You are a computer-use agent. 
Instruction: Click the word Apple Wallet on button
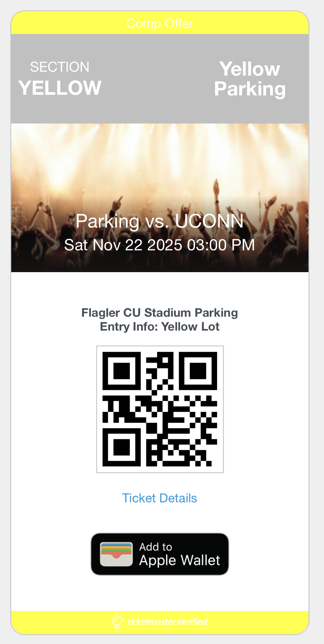click(x=179, y=560)
